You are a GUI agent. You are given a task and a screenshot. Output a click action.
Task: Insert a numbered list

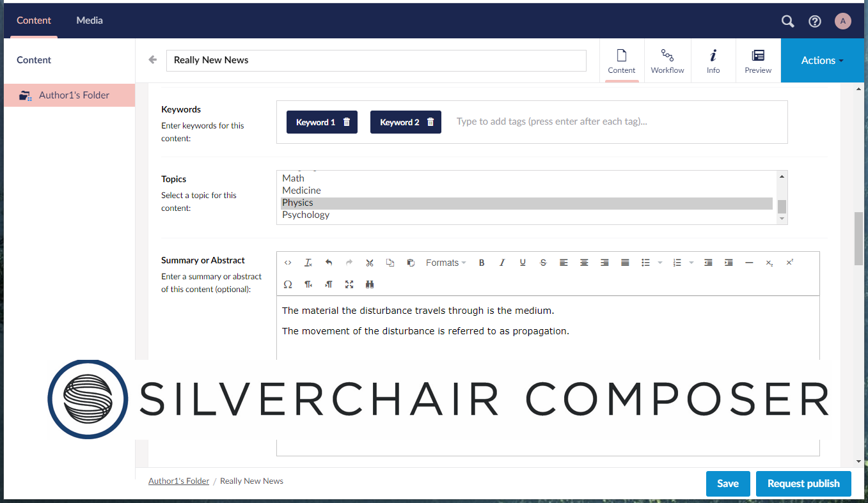(677, 263)
